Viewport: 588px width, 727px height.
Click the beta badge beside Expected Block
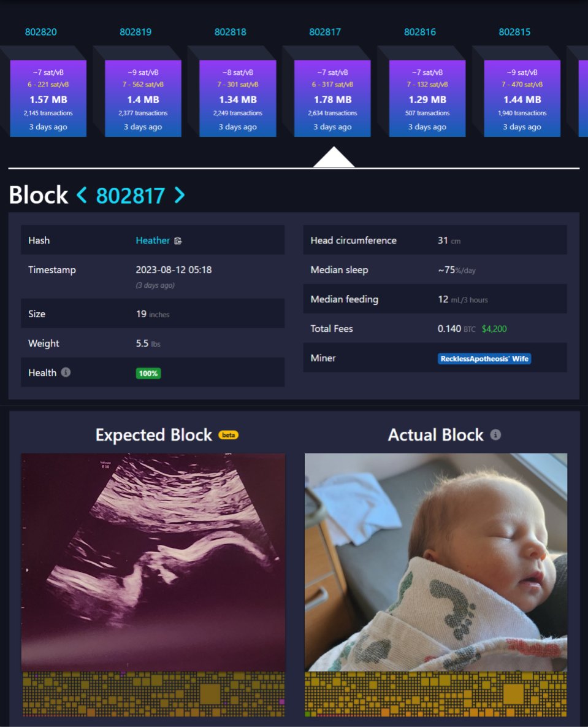229,435
